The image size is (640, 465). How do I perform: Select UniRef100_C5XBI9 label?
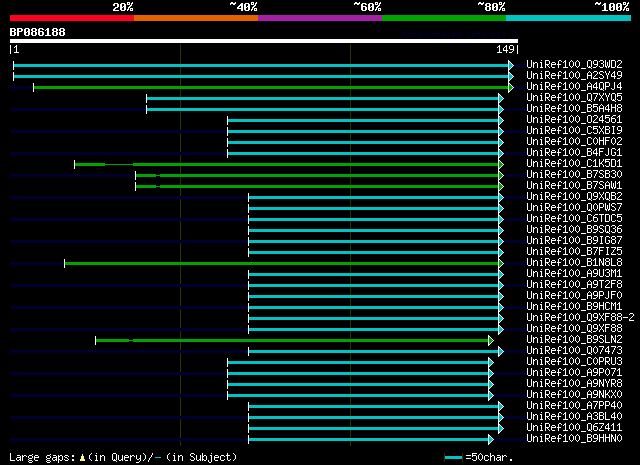coord(574,130)
